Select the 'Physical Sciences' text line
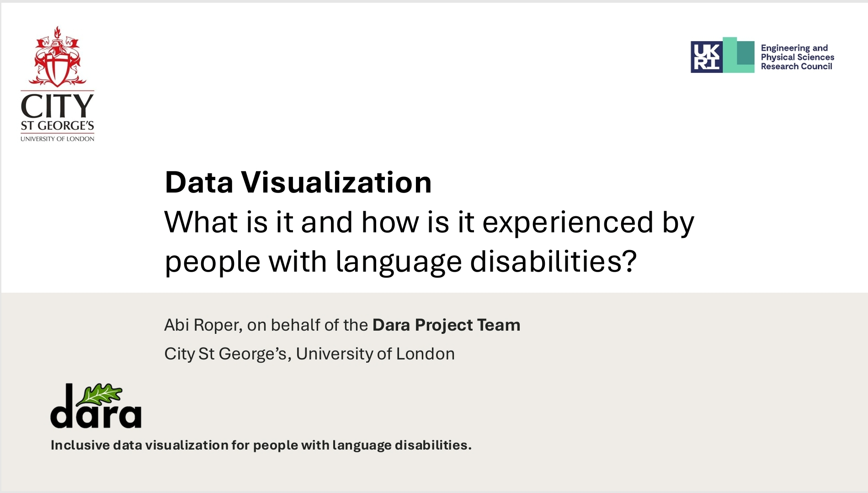 [x=797, y=57]
